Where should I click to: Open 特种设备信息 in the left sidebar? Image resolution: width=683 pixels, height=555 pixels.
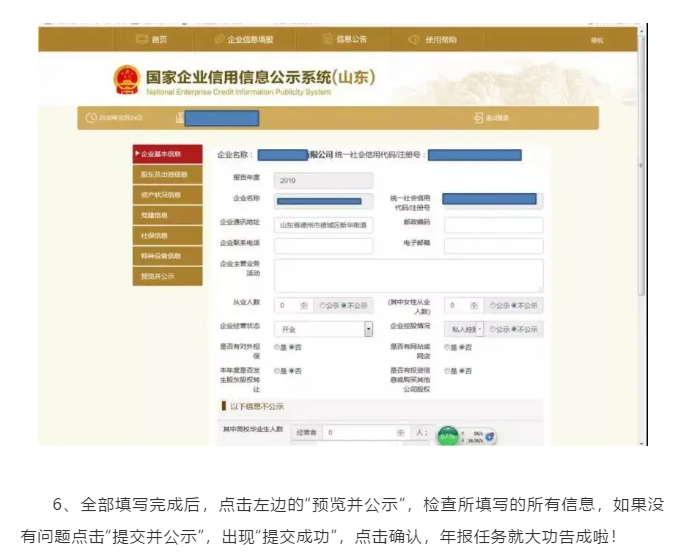[x=167, y=256]
